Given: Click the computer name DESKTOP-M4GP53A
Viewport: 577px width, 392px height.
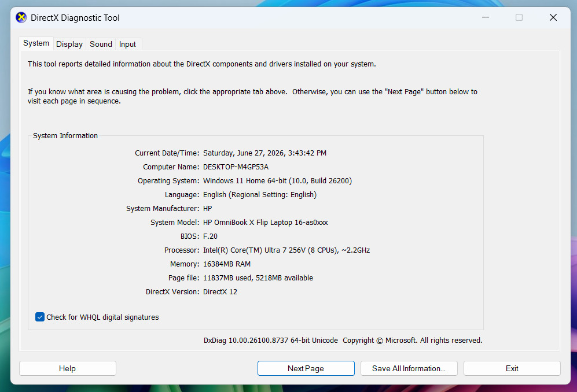Looking at the screenshot, I should 236,167.
